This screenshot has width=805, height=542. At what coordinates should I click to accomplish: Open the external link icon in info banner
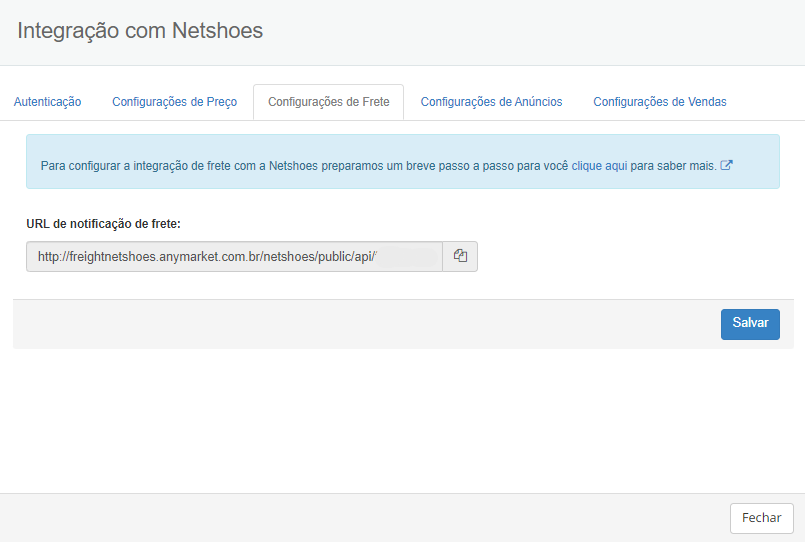coord(726,165)
